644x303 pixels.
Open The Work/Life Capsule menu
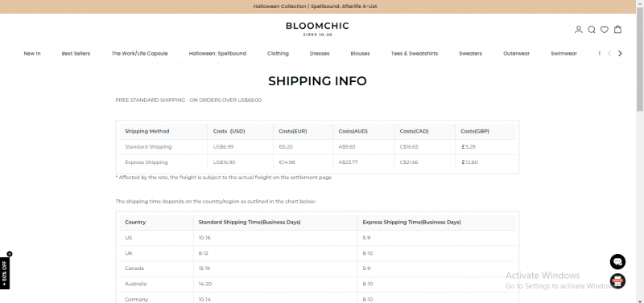pos(139,53)
